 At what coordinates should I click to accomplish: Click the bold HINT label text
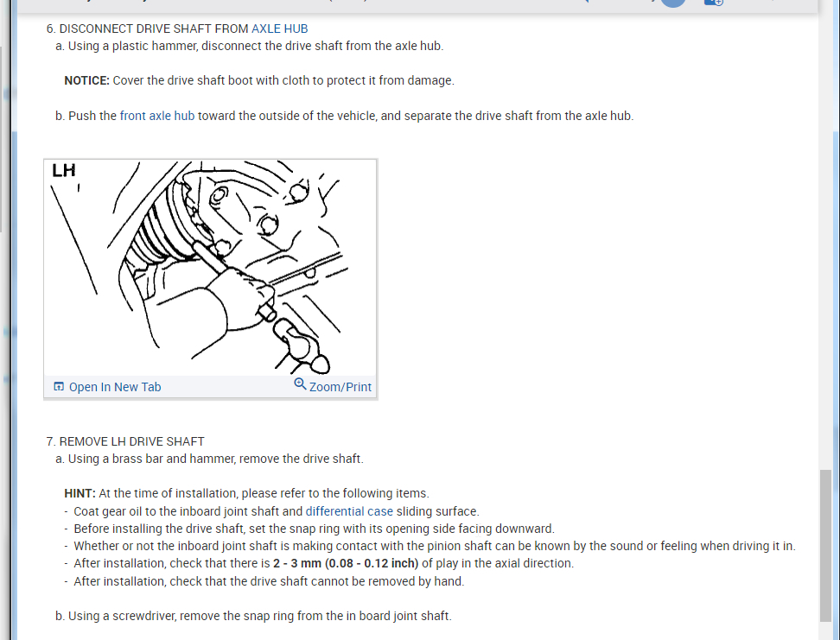click(x=80, y=493)
